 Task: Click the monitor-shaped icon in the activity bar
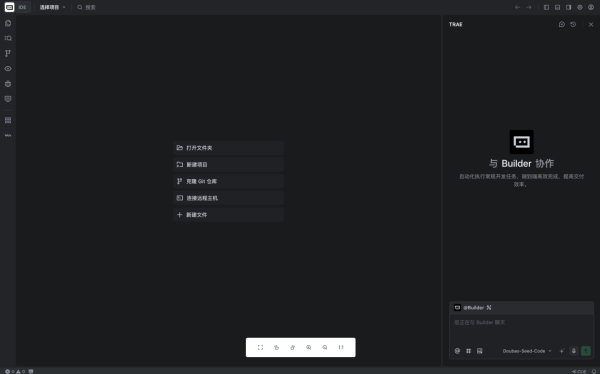[x=8, y=99]
